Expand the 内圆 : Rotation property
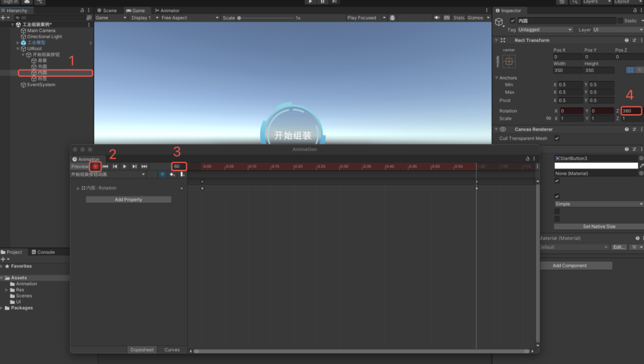 pos(78,188)
